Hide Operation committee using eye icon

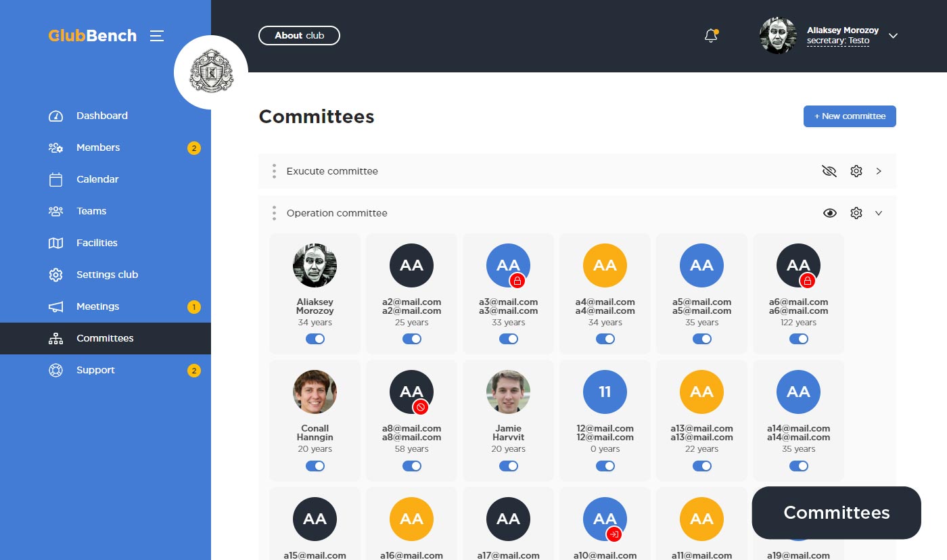830,213
